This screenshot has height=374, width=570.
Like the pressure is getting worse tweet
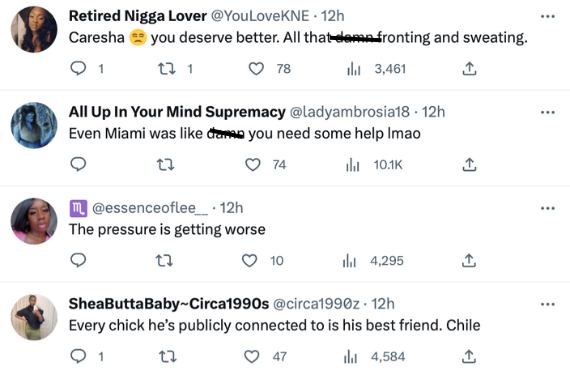pos(249,260)
